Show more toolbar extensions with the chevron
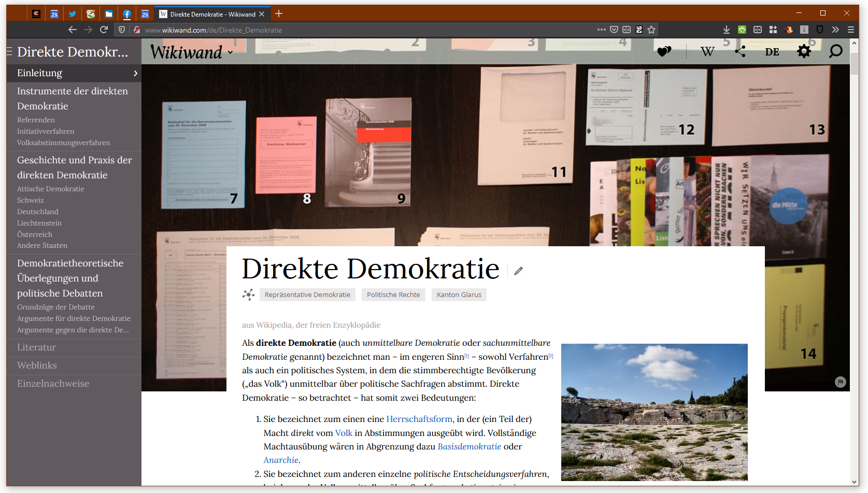 pos(835,30)
